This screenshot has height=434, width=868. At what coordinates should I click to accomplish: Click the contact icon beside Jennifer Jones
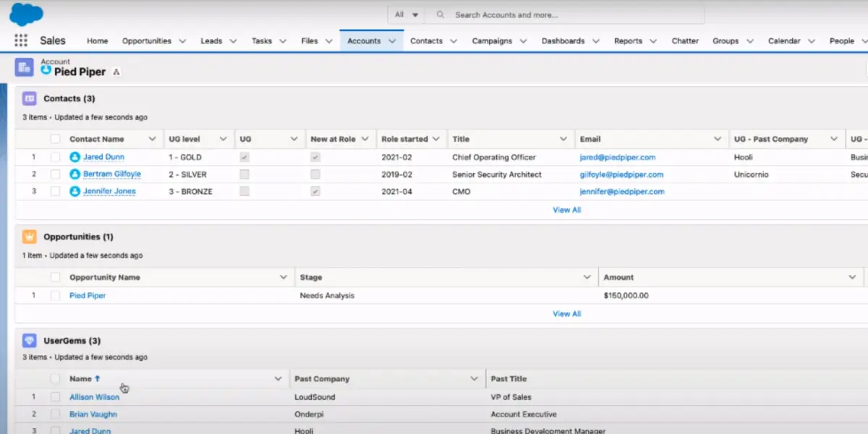tap(75, 192)
